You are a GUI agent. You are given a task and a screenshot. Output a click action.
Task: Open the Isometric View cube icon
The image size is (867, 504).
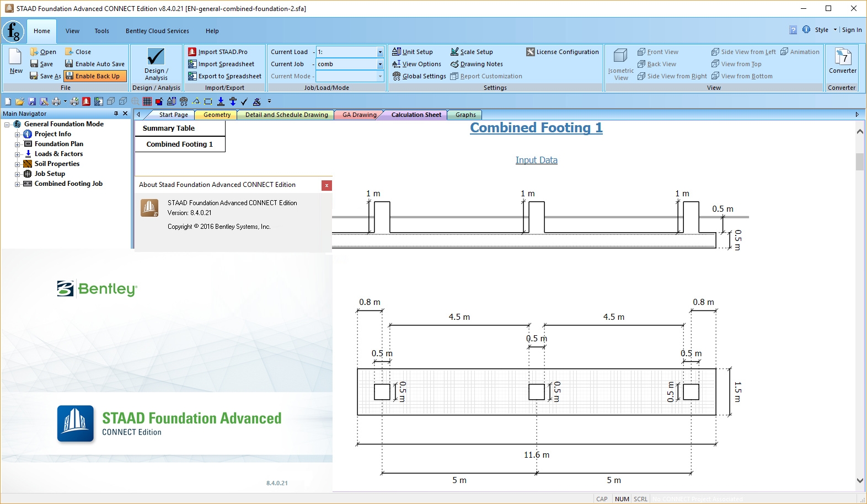[620, 55]
